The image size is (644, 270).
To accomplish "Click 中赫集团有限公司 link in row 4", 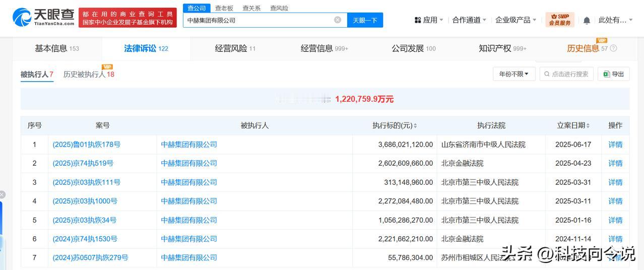I will pos(189,201).
